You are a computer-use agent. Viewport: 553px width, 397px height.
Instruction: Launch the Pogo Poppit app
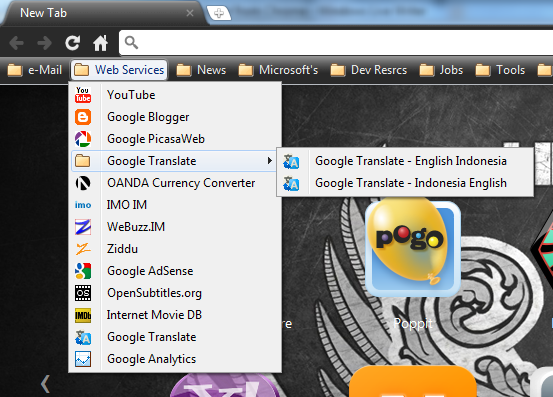click(413, 247)
